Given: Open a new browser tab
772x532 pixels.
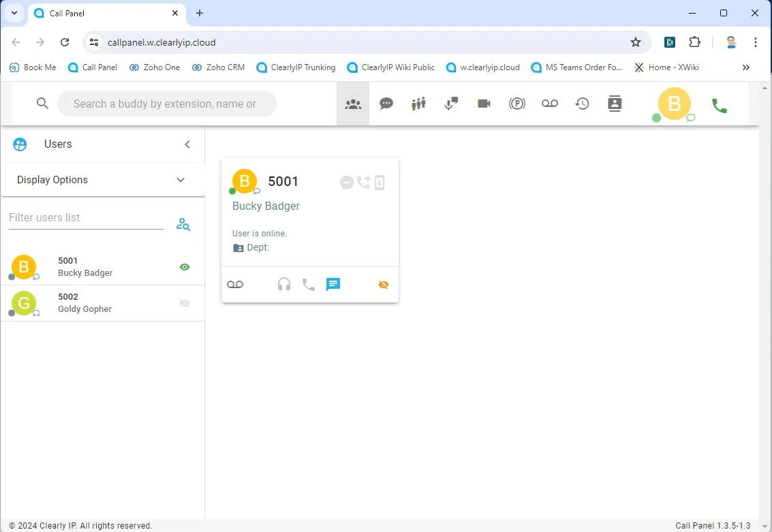Looking at the screenshot, I should (200, 14).
